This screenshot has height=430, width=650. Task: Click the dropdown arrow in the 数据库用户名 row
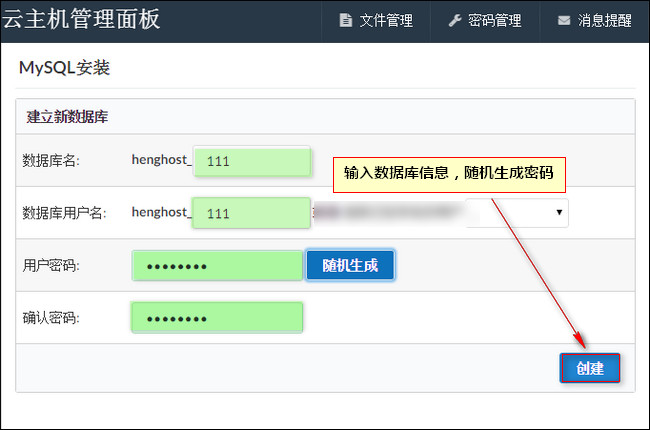pyautogui.click(x=559, y=212)
